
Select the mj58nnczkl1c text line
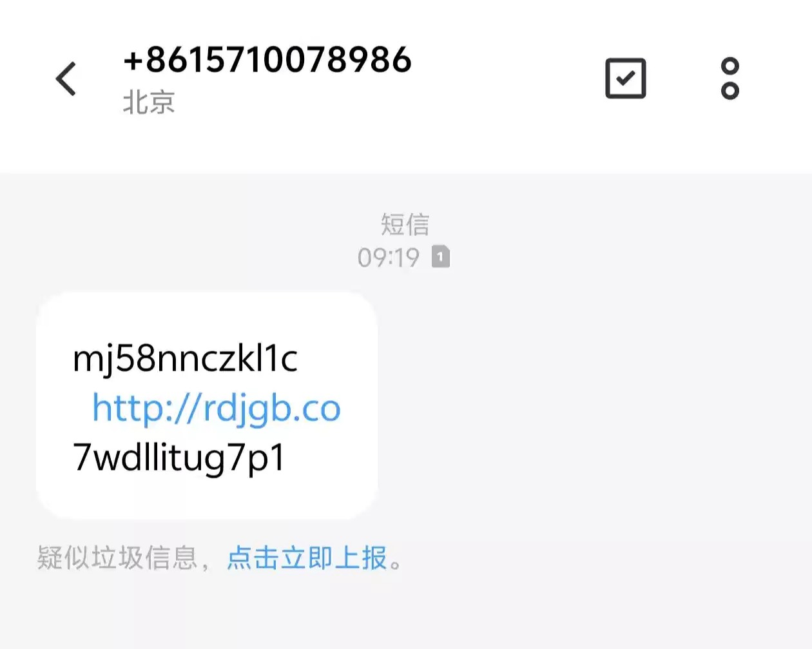click(186, 358)
